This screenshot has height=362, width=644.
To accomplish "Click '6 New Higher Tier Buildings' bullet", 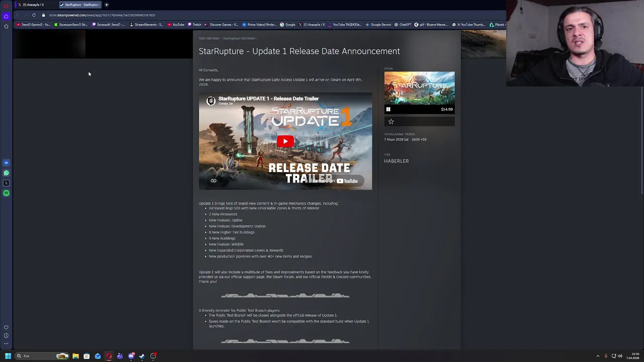I will tap(231, 232).
